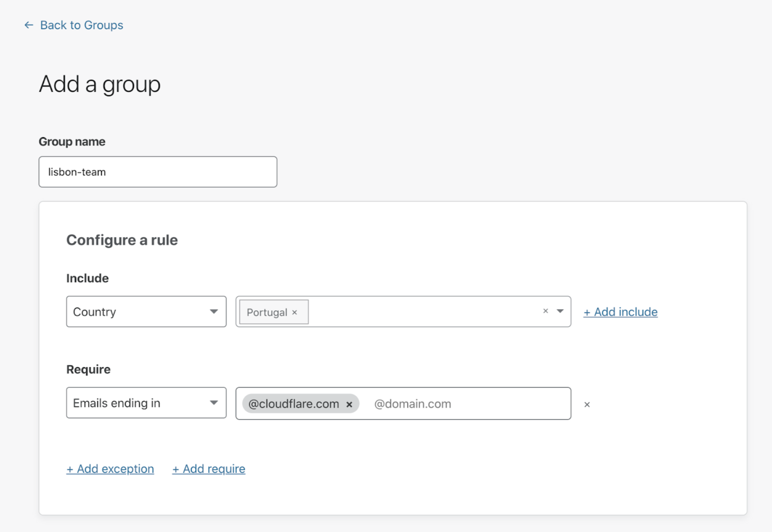This screenshot has width=772, height=532.
Task: Remove the @cloudflare.com tag
Action: (349, 404)
